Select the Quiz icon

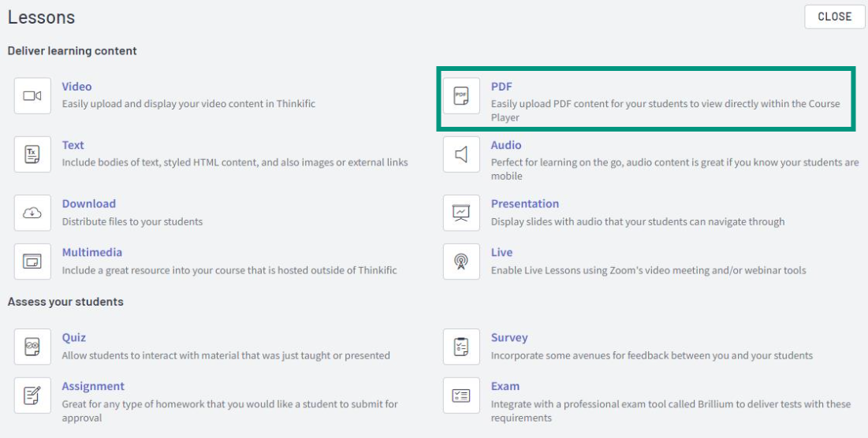pyautogui.click(x=32, y=347)
